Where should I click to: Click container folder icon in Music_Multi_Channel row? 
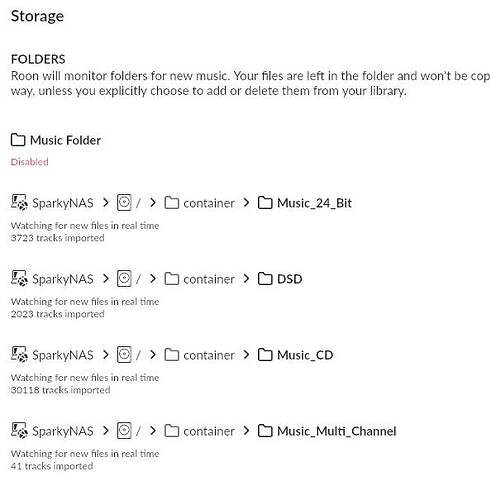point(172,431)
